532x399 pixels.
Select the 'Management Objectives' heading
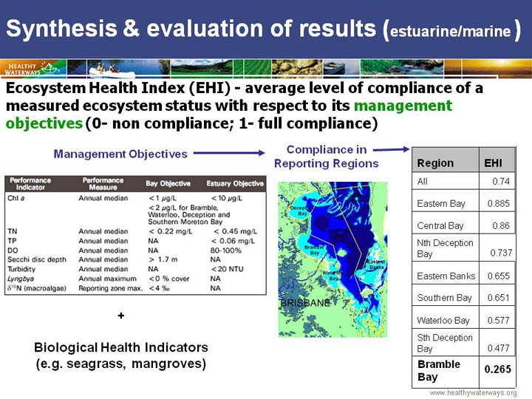pyautogui.click(x=120, y=154)
